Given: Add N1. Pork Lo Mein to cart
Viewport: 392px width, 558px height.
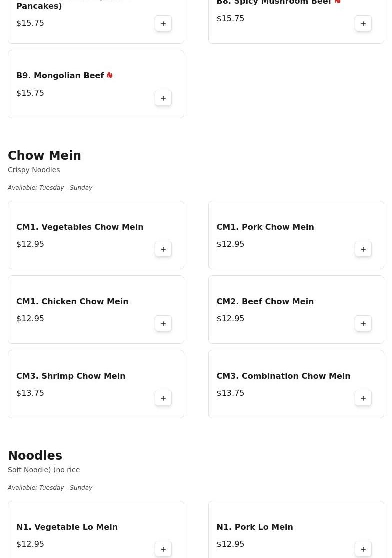Looking at the screenshot, I should (363, 549).
